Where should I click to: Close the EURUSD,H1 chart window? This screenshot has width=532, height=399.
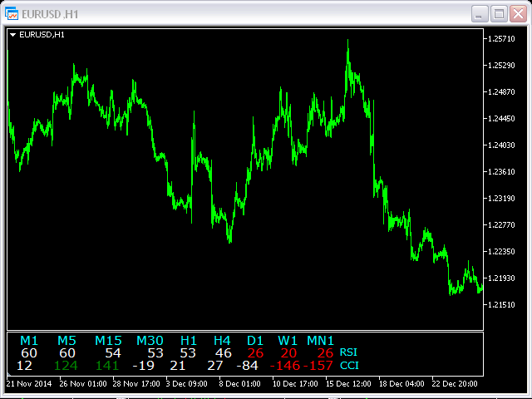(x=517, y=14)
